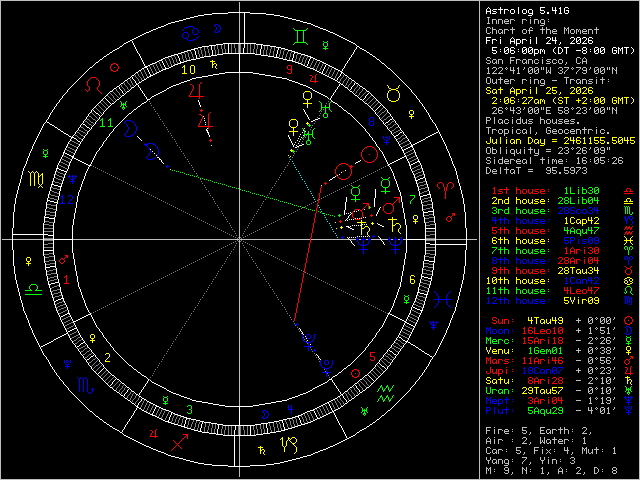Click the blue Cancer sign glyph

[x=188, y=34]
